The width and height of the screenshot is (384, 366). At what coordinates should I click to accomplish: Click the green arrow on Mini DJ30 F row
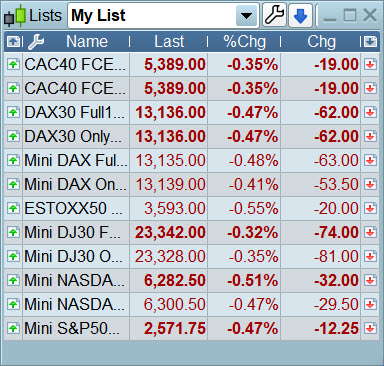(13, 232)
